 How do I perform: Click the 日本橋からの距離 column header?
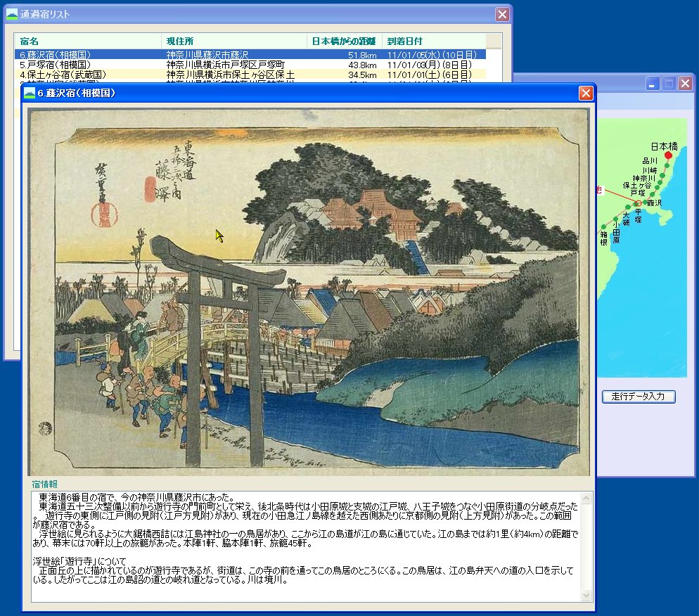tap(341, 40)
